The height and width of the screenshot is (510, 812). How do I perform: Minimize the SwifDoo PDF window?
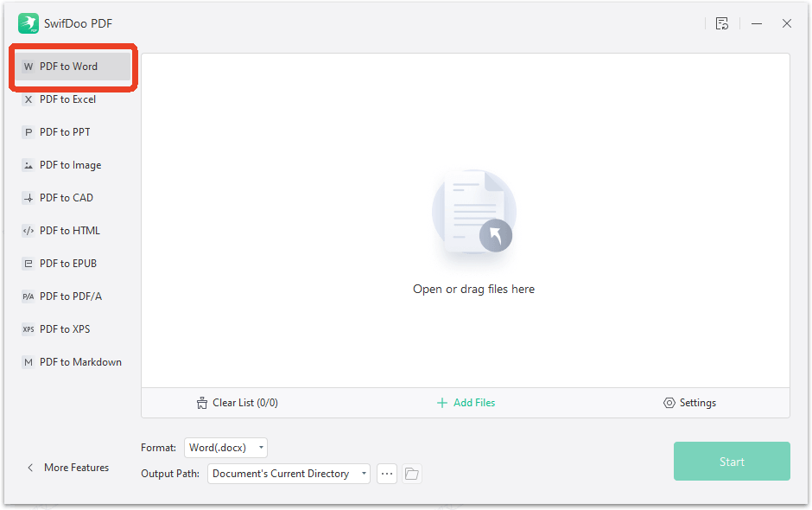[757, 23]
